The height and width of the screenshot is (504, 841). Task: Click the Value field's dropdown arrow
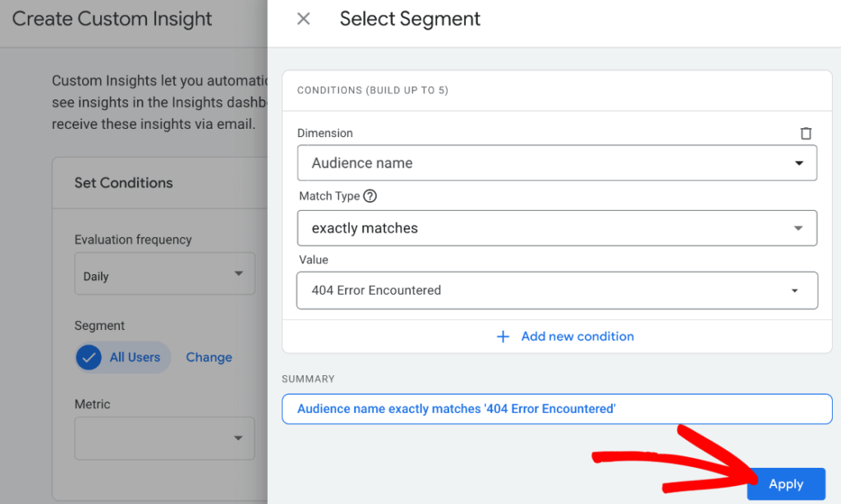tap(794, 291)
